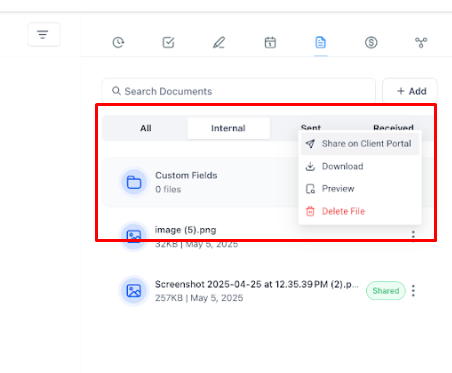
Task: Click the 257KB | May 5, 2025 text
Action: pos(199,298)
